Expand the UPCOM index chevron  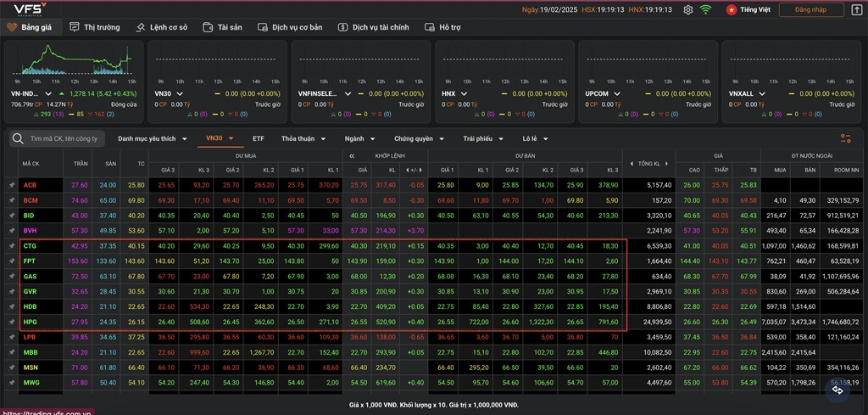pos(617,93)
